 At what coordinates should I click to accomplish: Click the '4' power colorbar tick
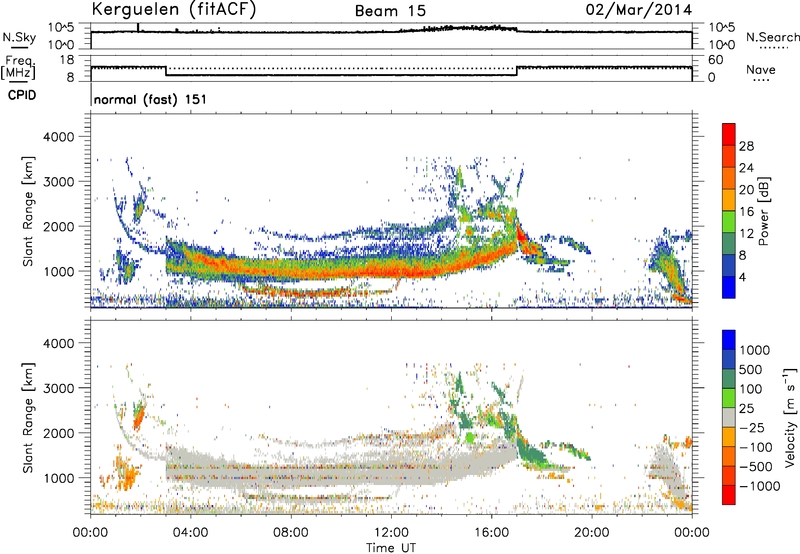click(x=743, y=277)
